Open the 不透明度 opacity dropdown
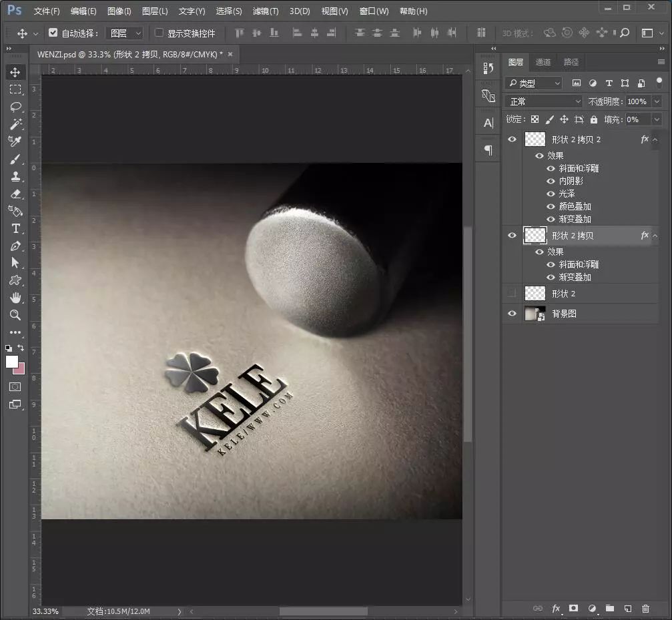The height and width of the screenshot is (620, 672). (x=657, y=101)
